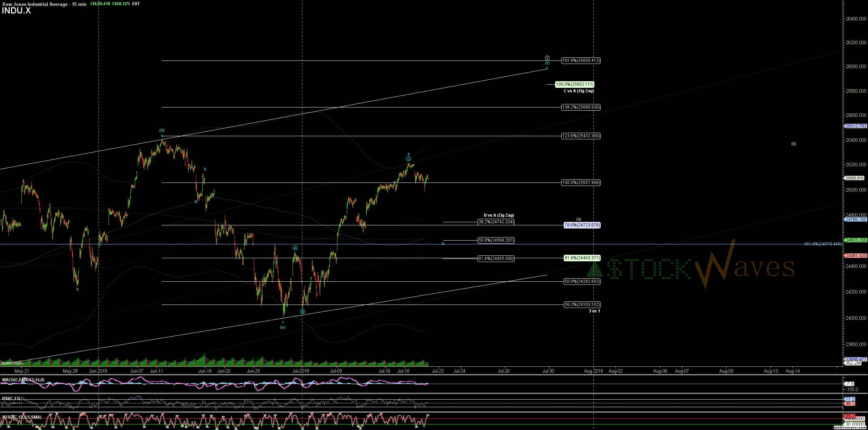Image resolution: width=868 pixels, height=430 pixels.
Task: Click the -7.9 MACD value tag
Action: [849, 384]
